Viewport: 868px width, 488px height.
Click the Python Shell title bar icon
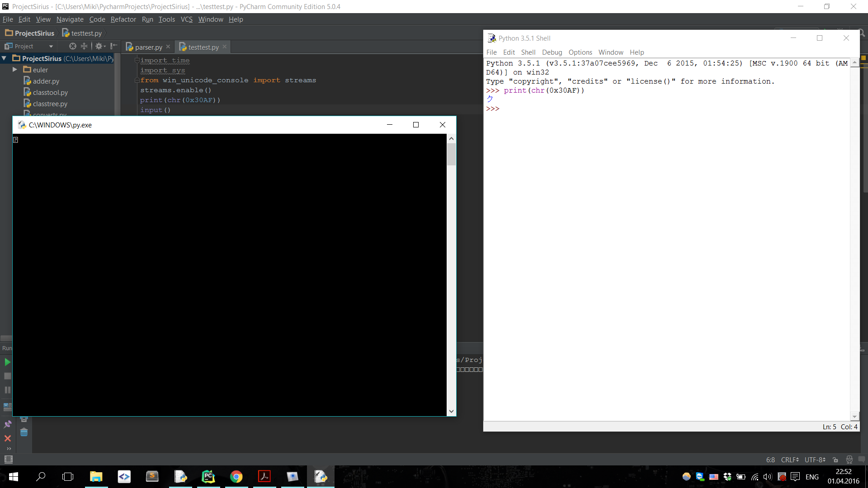coord(491,38)
